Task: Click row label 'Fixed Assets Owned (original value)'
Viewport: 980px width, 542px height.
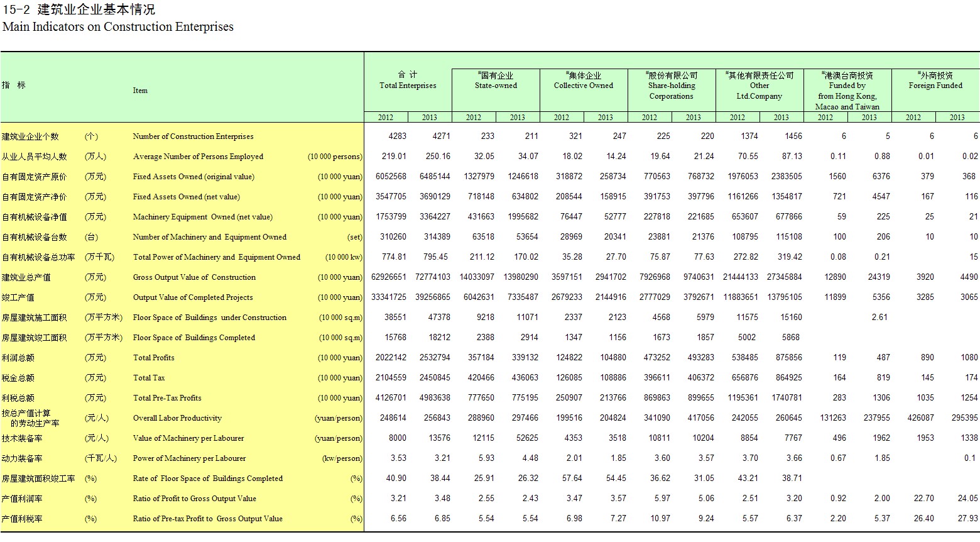Action: click(x=193, y=177)
